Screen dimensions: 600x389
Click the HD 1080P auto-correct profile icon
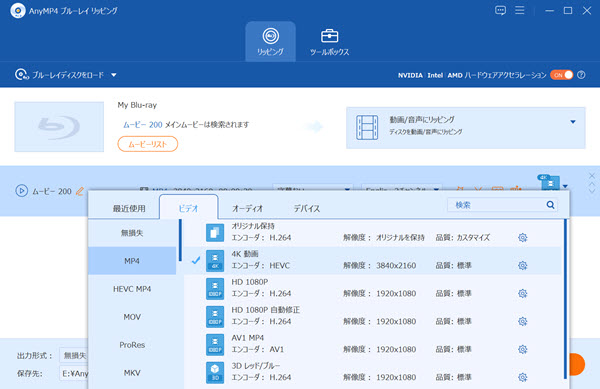coord(215,316)
